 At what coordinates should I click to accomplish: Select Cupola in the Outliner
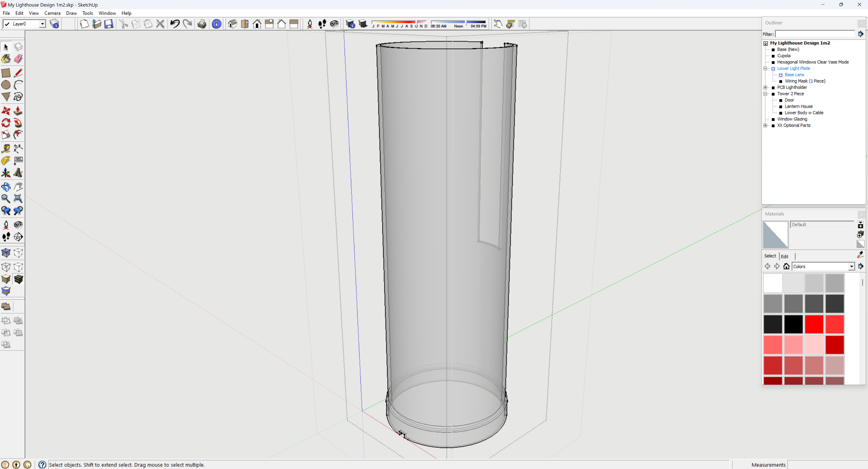coord(783,56)
